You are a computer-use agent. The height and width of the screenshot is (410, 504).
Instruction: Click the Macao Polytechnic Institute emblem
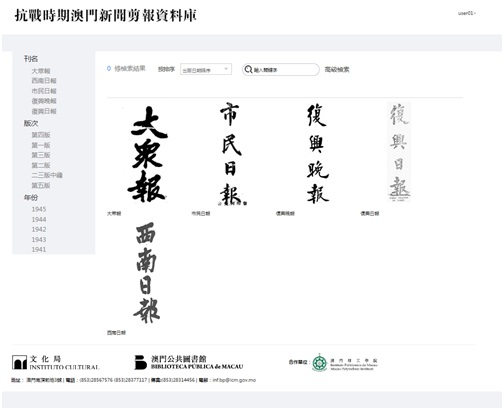[320, 363]
